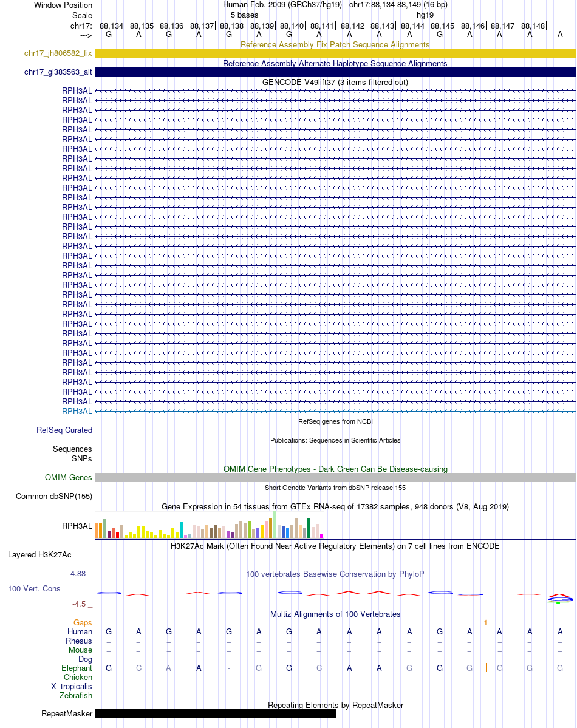This screenshot has width=577, height=728.
Task: Click the Zebrafish species label
Action: point(76,695)
